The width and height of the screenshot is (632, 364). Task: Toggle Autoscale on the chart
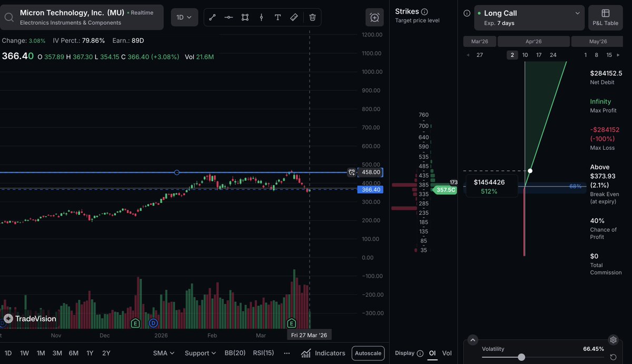(368, 353)
